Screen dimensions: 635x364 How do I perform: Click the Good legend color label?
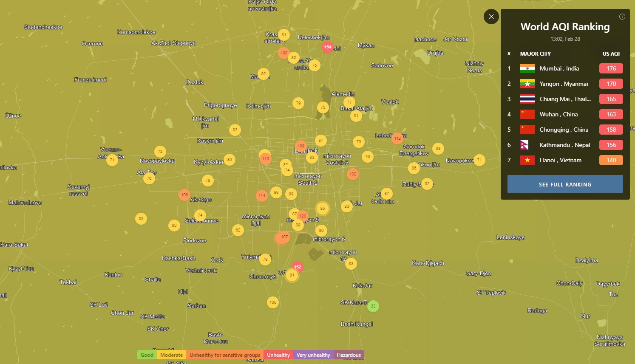[147, 355]
